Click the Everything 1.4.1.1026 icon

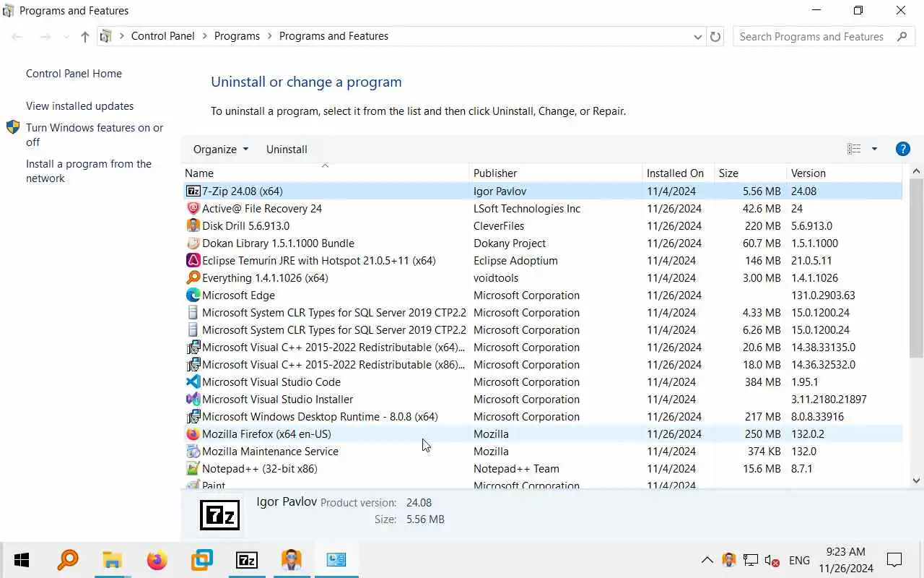[193, 278]
